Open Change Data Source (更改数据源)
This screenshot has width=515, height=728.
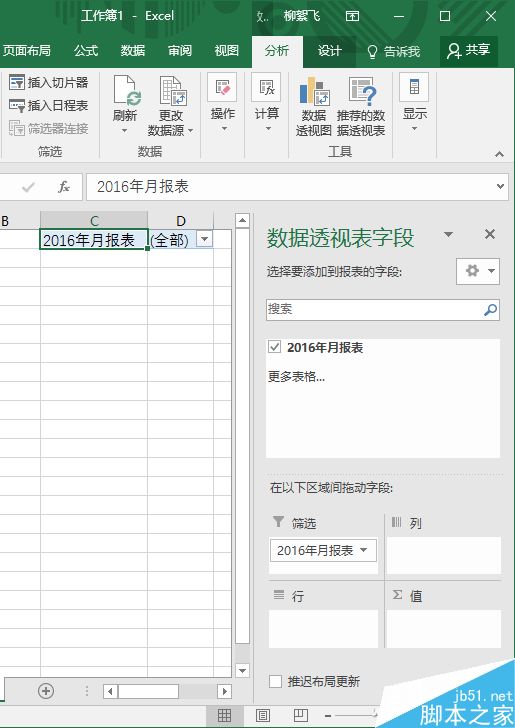[x=171, y=105]
